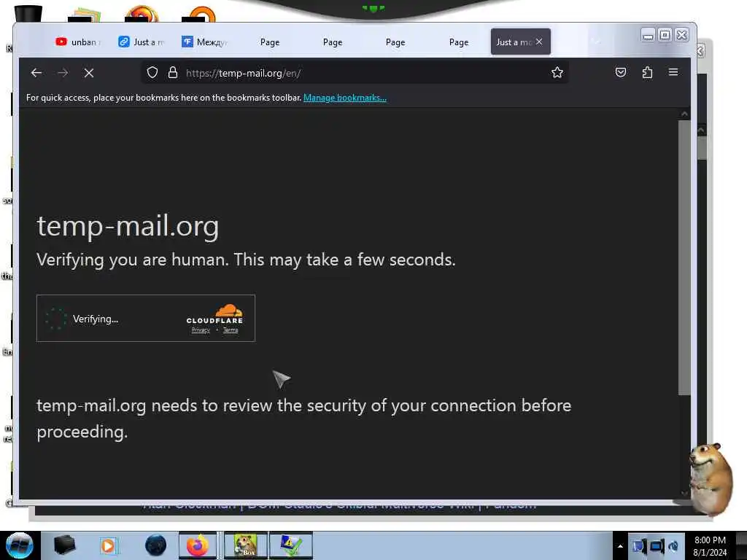Viewport: 747px width, 560px height.
Task: Open Cloudflare 'Terms' link
Action: point(231,330)
